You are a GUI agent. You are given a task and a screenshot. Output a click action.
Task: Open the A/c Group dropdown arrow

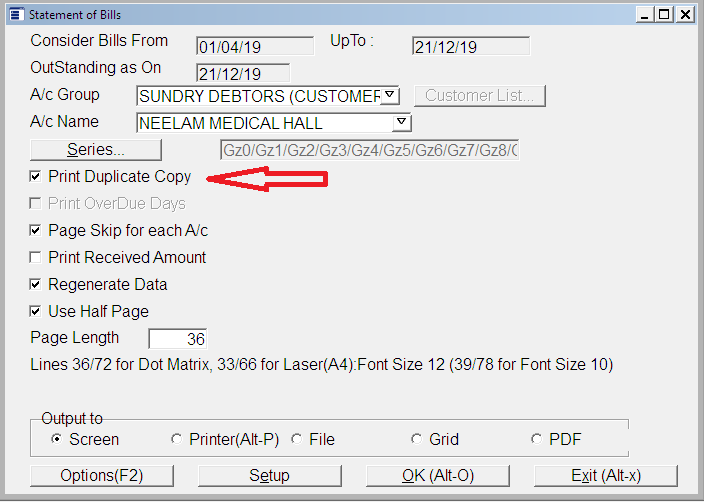390,95
